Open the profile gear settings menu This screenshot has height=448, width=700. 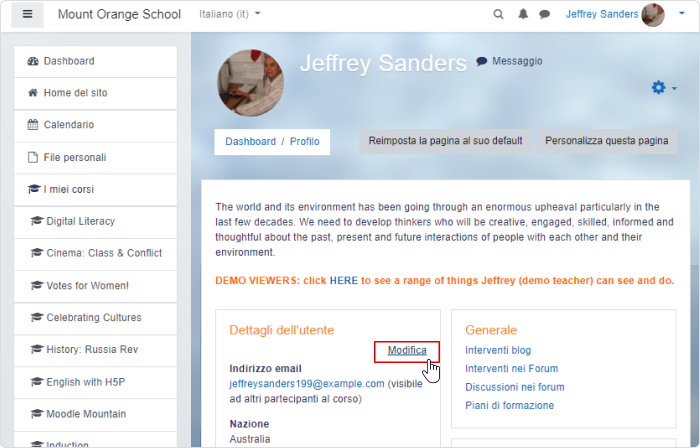(x=664, y=87)
